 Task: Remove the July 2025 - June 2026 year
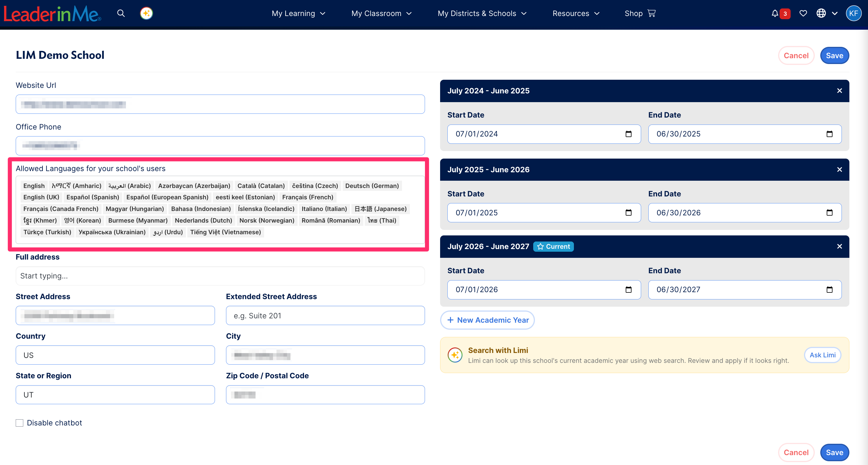tap(839, 169)
